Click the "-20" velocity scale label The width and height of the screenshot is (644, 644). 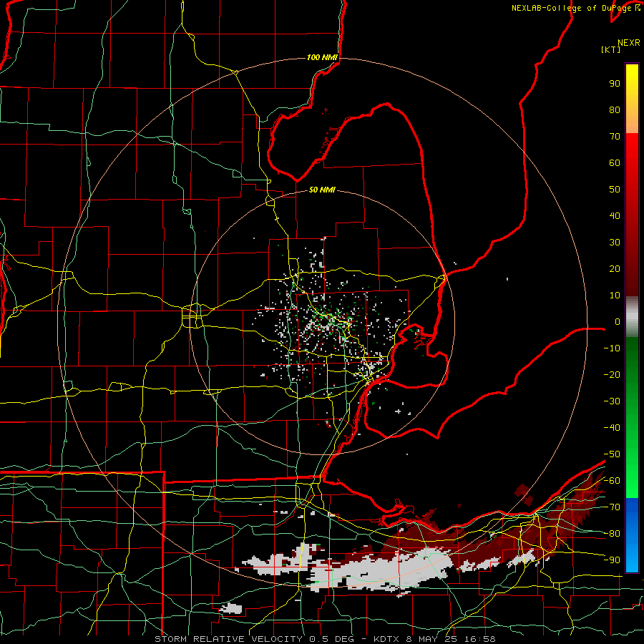612,374
